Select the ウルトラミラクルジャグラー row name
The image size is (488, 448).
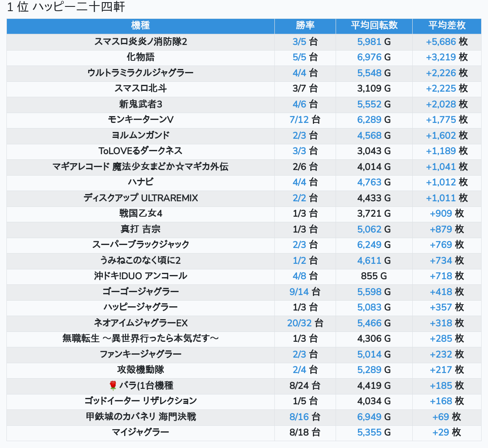140,73
